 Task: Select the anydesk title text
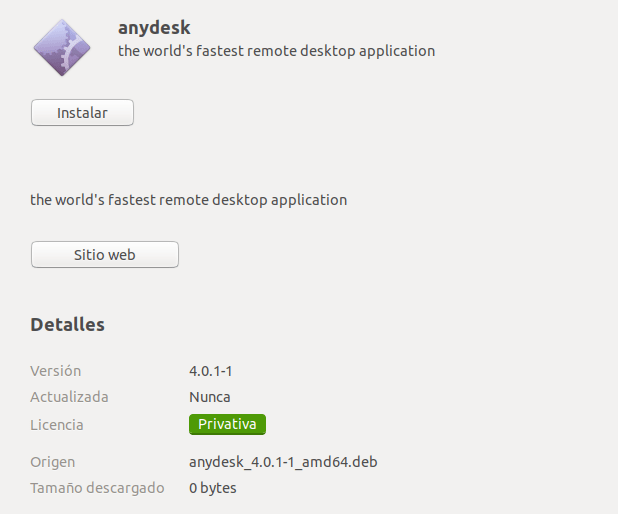[x=154, y=27]
